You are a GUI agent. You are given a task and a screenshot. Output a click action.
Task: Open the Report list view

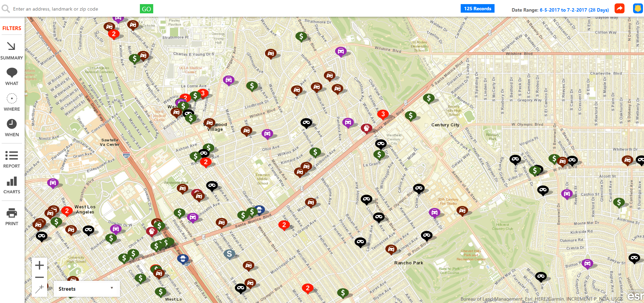[x=12, y=159]
